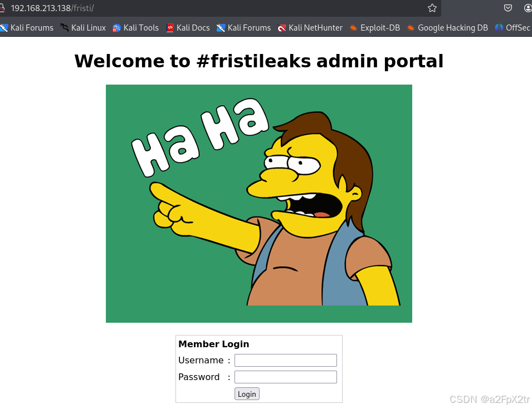This screenshot has height=409, width=532.
Task: Open the Kali Docs bookmark
Action: pos(188,28)
